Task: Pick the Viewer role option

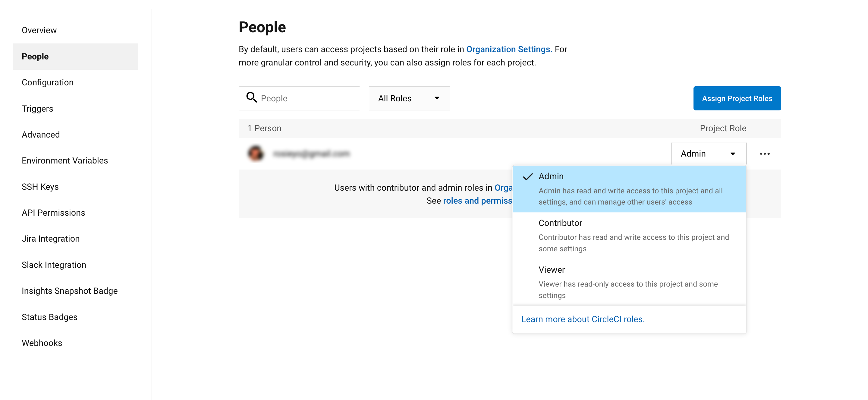Action: 629,282
